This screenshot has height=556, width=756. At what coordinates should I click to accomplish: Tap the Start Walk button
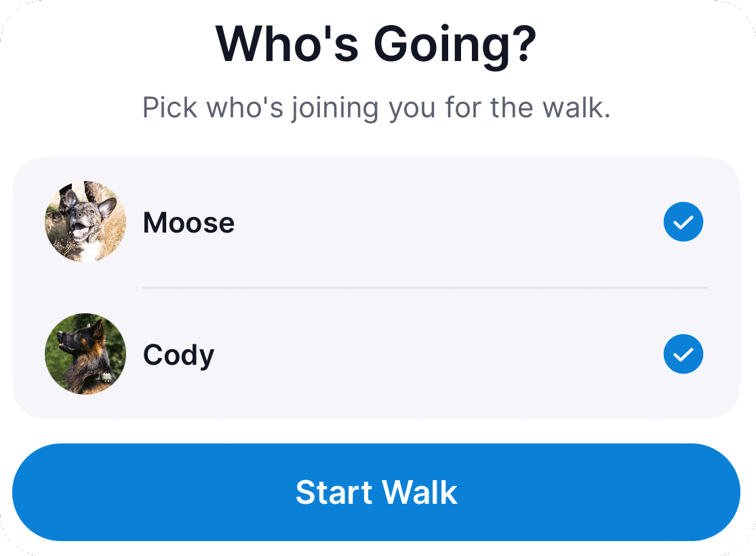click(376, 492)
